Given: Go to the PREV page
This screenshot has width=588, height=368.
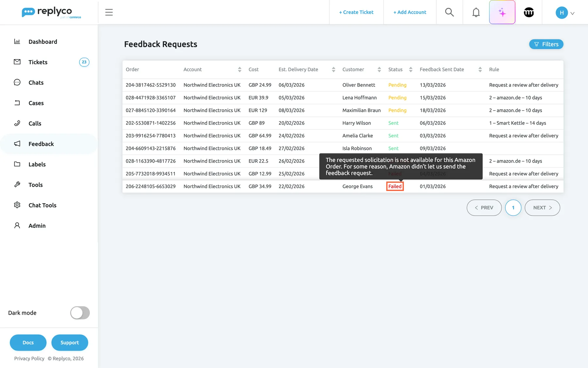Looking at the screenshot, I should (484, 208).
